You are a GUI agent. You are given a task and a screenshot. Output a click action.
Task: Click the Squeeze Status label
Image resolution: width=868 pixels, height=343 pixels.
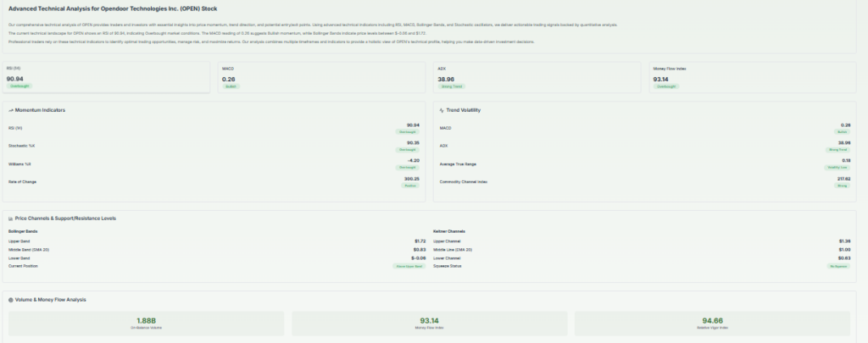446,266
